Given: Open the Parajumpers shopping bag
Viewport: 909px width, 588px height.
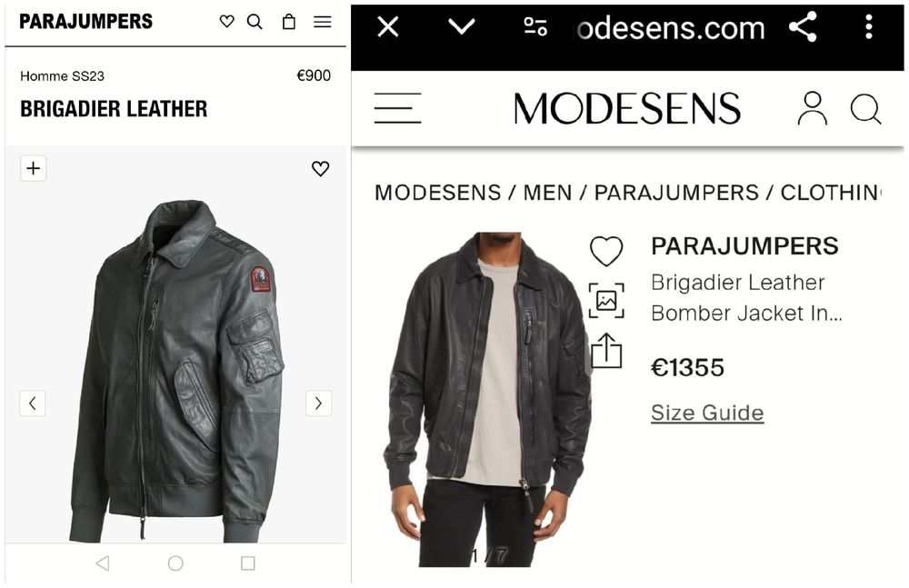Looking at the screenshot, I should pos(288,22).
